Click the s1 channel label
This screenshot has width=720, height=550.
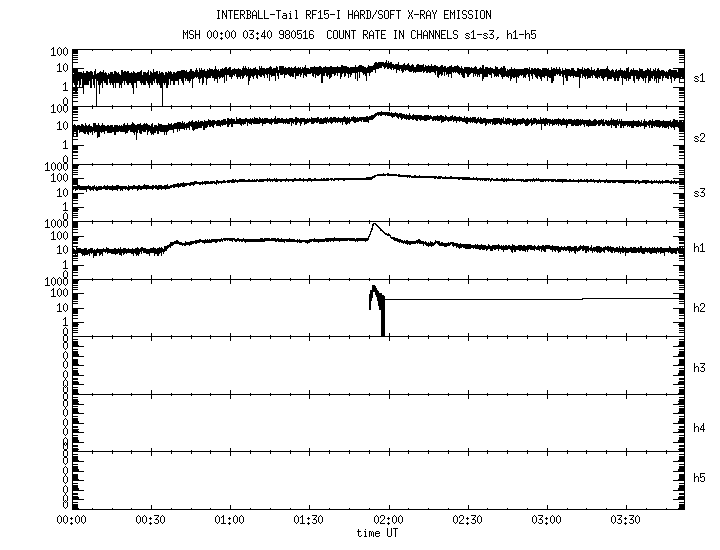coord(700,77)
